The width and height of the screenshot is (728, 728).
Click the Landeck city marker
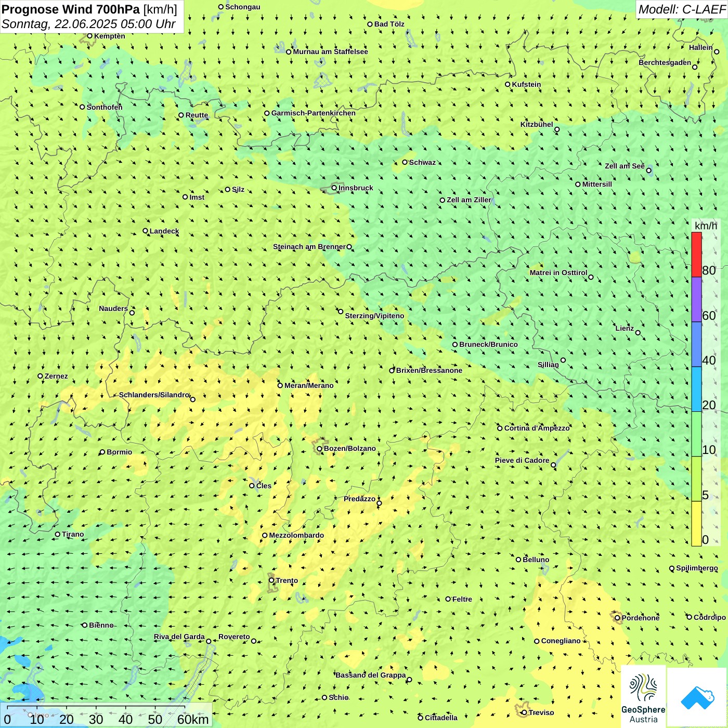coord(145,231)
